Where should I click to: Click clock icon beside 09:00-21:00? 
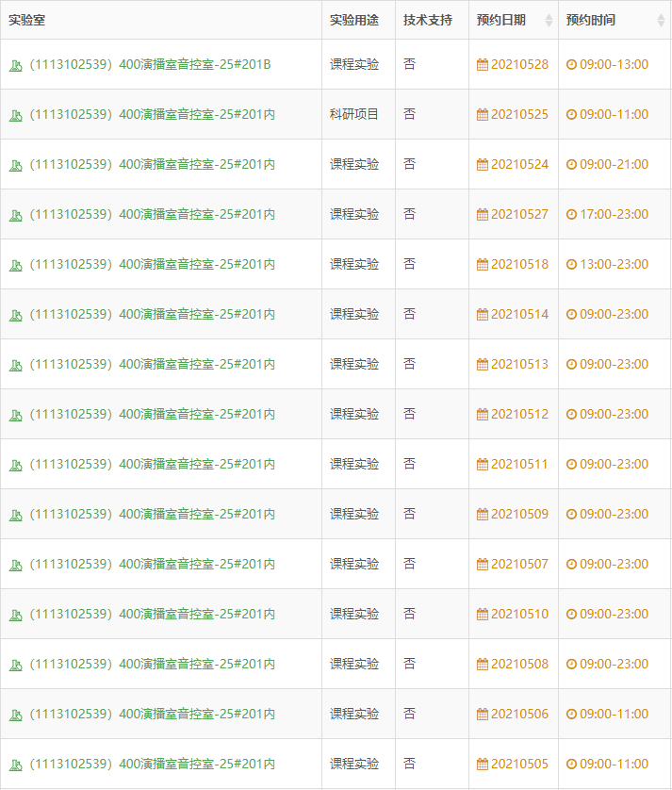pos(571,164)
